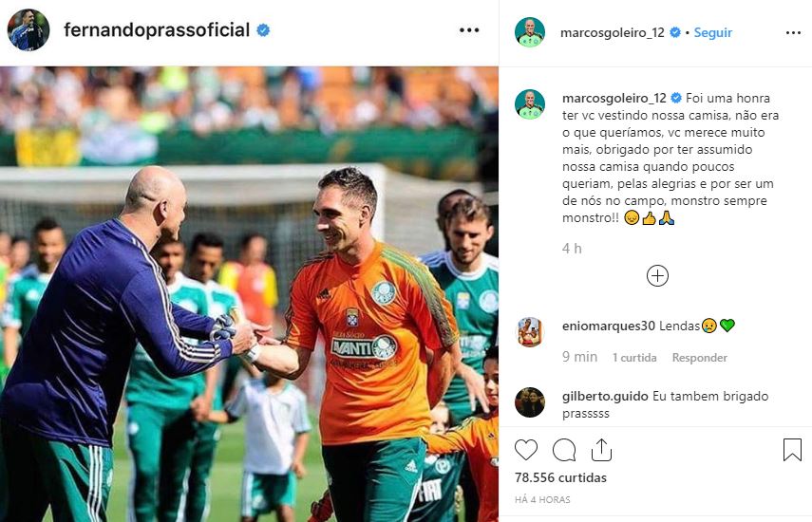Save post with bookmark icon
The width and height of the screenshot is (812, 522).
792,450
